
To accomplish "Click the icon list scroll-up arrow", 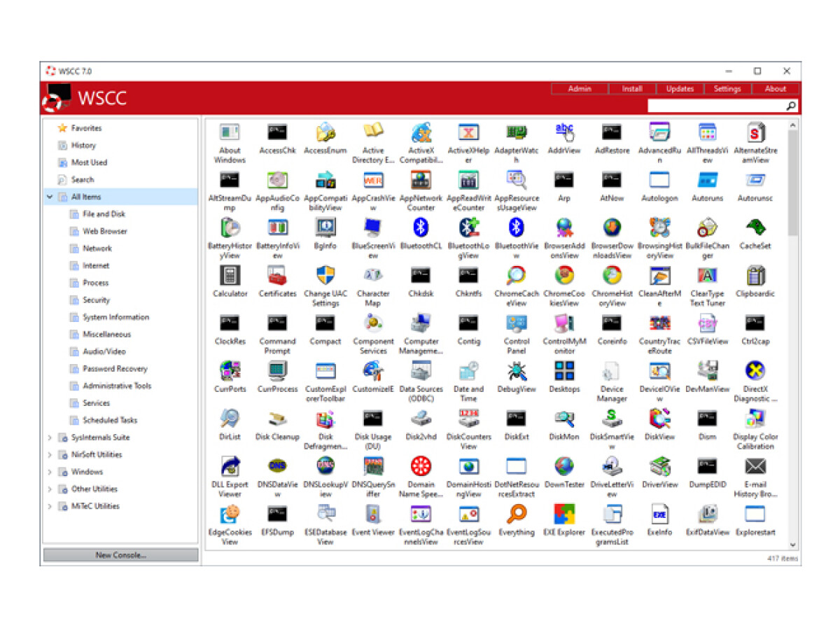I will pyautogui.click(x=792, y=126).
